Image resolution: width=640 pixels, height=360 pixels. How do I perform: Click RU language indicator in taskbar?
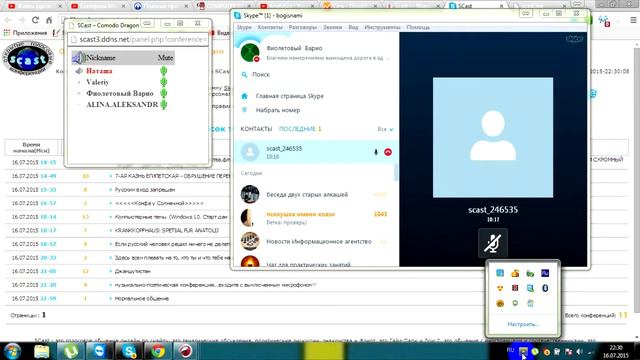[510, 350]
